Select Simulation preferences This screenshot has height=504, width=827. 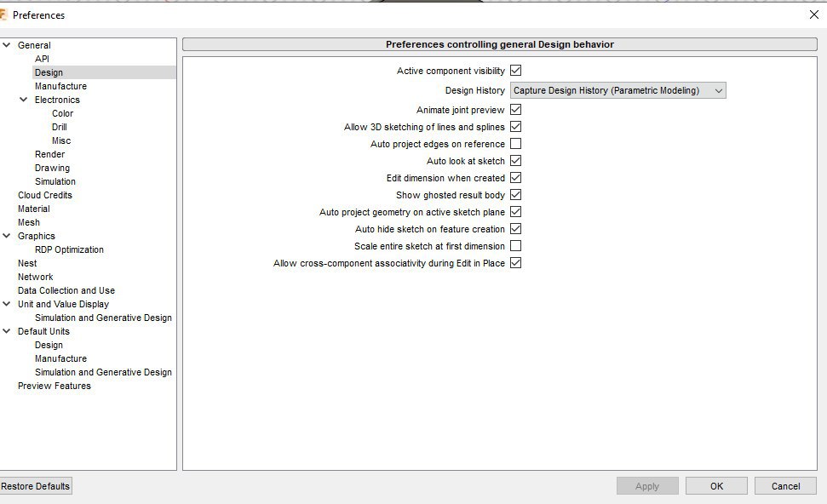click(55, 181)
